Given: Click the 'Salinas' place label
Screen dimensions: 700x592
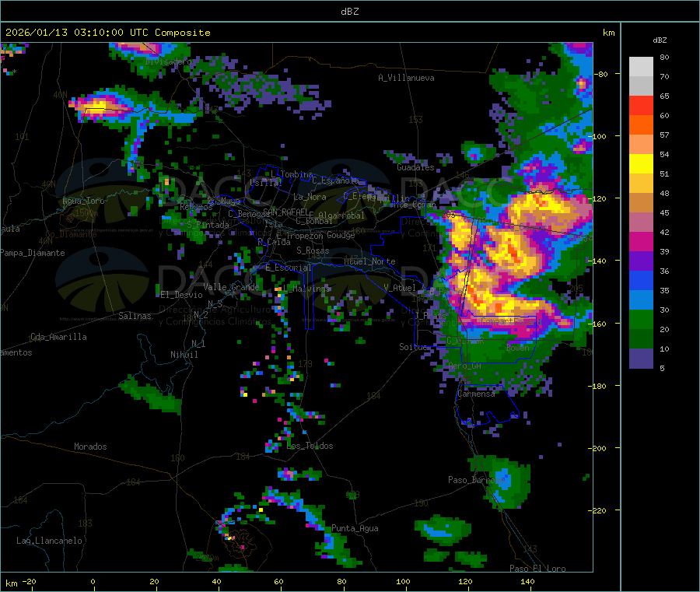Looking at the screenshot, I should [x=135, y=316].
